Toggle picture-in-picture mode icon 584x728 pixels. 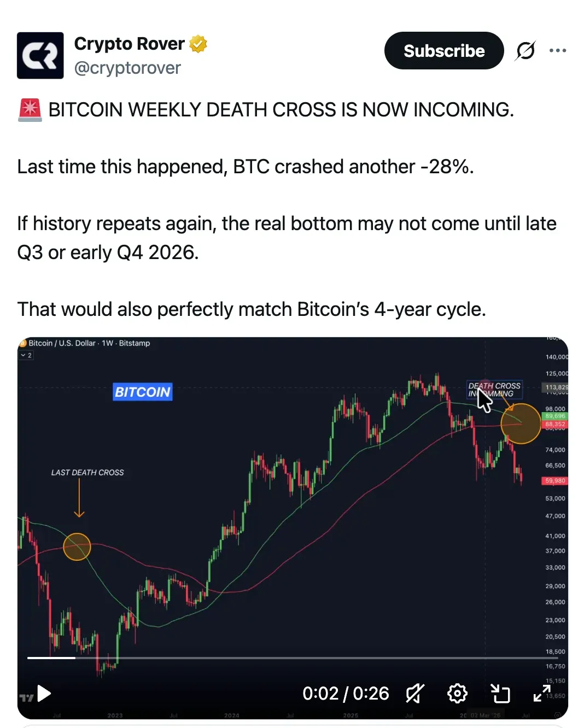(x=500, y=694)
